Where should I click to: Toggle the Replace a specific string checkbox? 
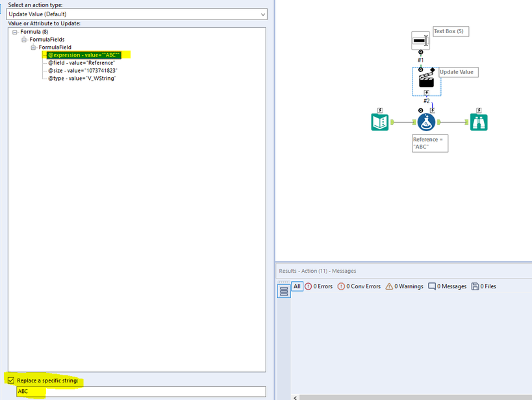coord(11,381)
